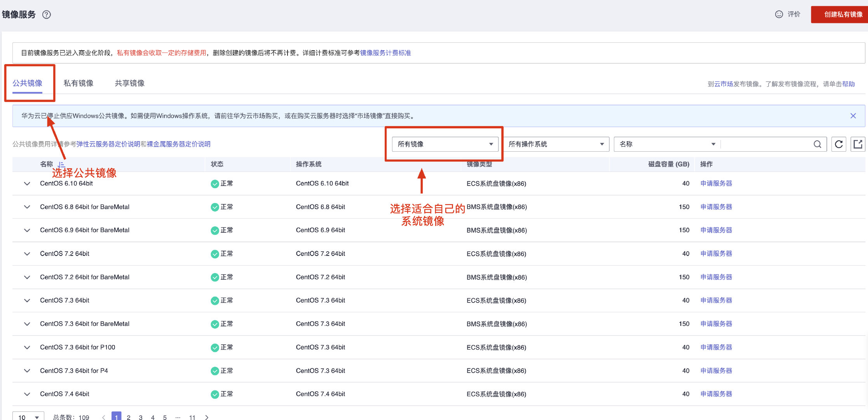Switch to the 共享镜像 tab
868x420 pixels.
129,83
